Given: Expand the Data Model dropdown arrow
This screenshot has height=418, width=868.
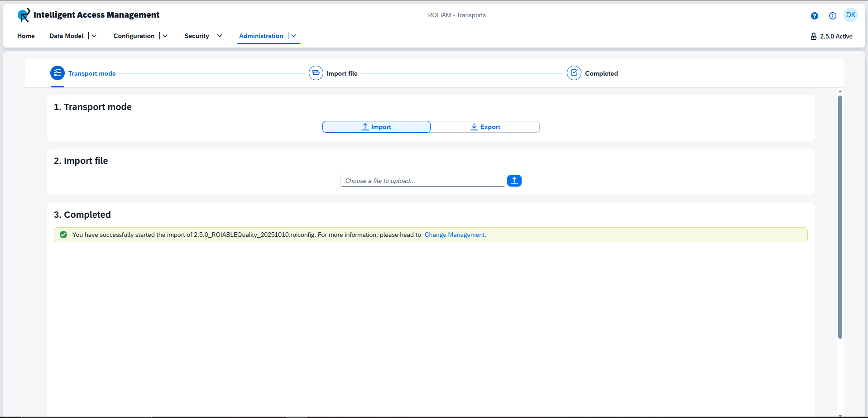Looking at the screenshot, I should point(94,36).
